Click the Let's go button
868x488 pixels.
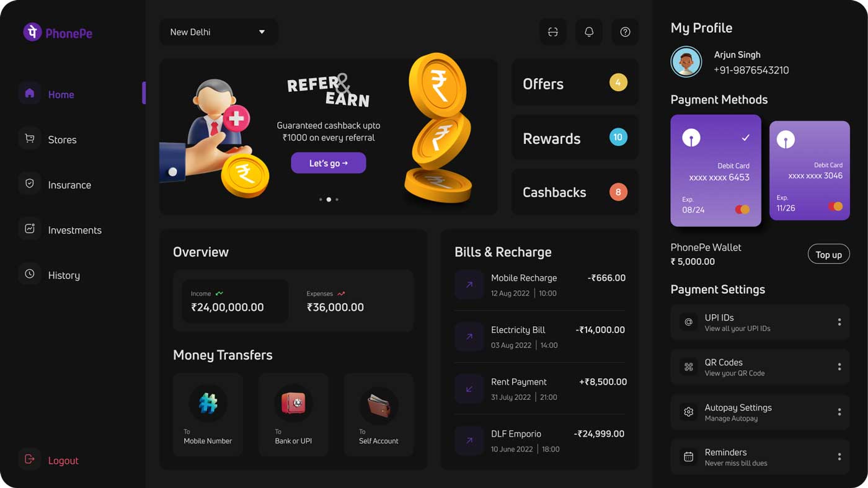click(329, 163)
